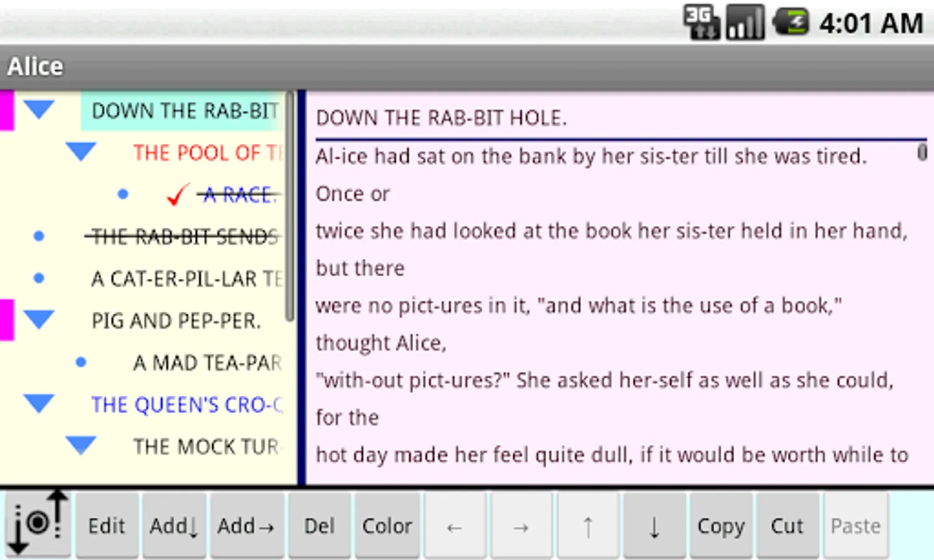The width and height of the screenshot is (934, 560).
Task: Select THE MOCK TUR tree item
Action: [207, 447]
